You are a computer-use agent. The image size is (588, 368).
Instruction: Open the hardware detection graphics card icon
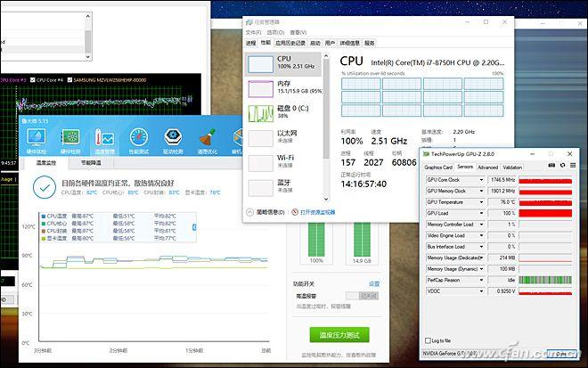click(x=70, y=138)
